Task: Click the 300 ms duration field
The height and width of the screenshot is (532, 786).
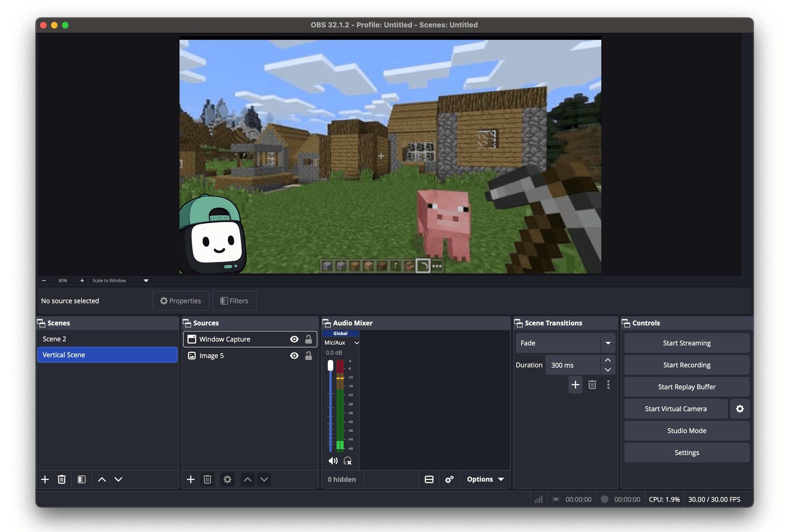Action: pos(573,365)
